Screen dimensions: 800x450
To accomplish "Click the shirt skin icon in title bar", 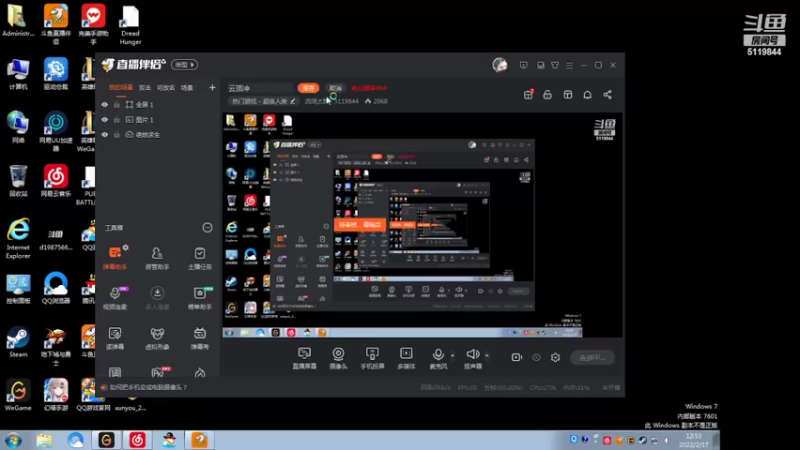I will pyautogui.click(x=555, y=65).
